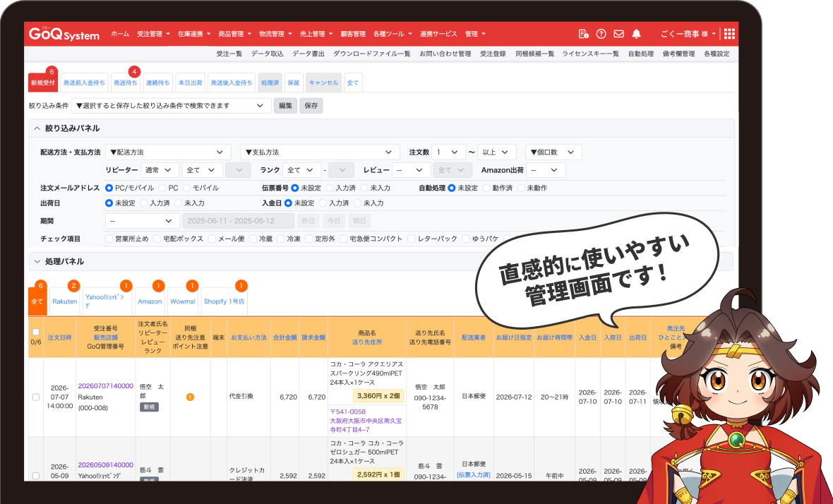The height and width of the screenshot is (504, 833).
Task: Select 自動処理 動作済 radio
Action: pyautogui.click(x=486, y=188)
